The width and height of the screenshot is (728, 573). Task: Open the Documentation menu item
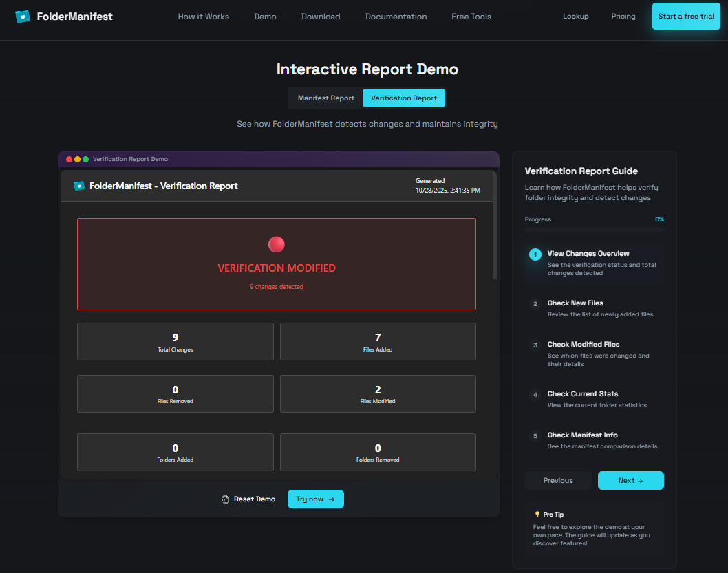(396, 17)
